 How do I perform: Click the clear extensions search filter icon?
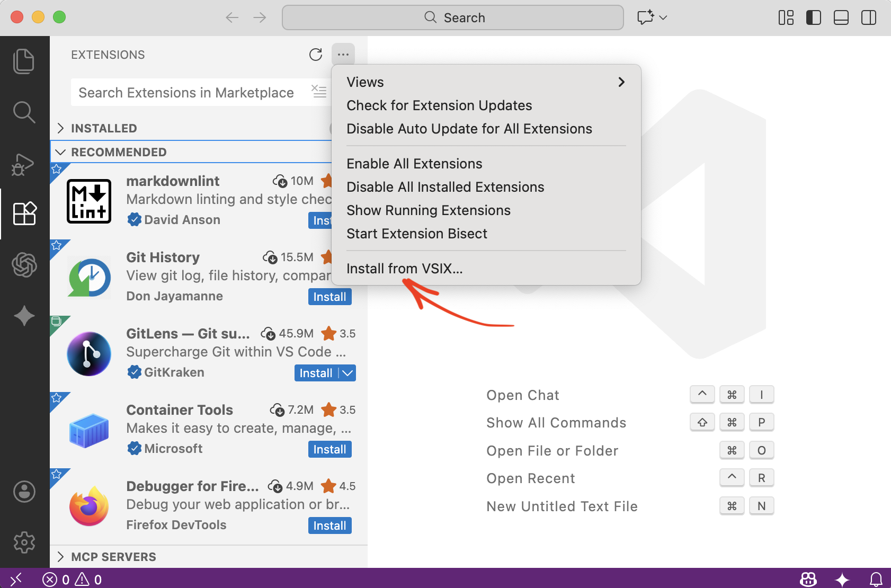click(318, 92)
